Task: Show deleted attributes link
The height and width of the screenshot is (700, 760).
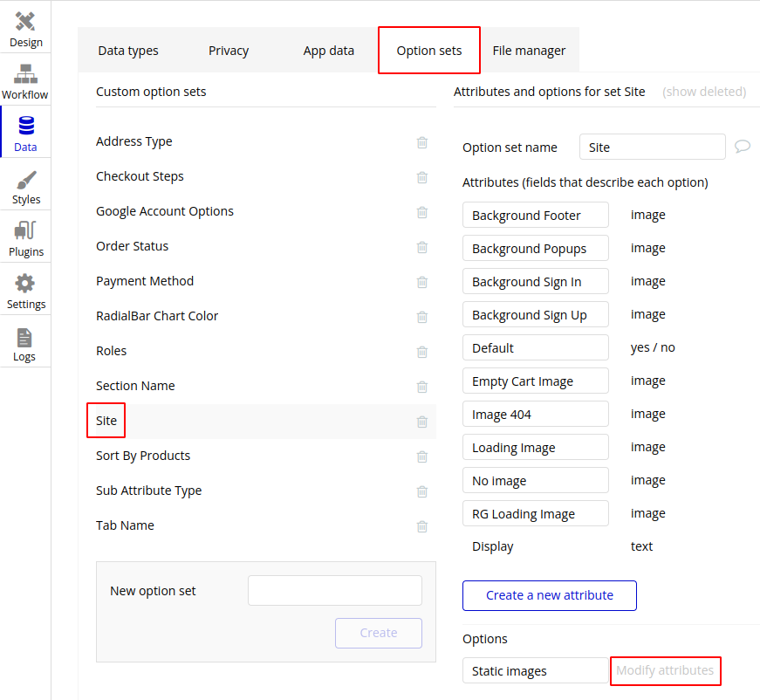Action: (x=704, y=92)
